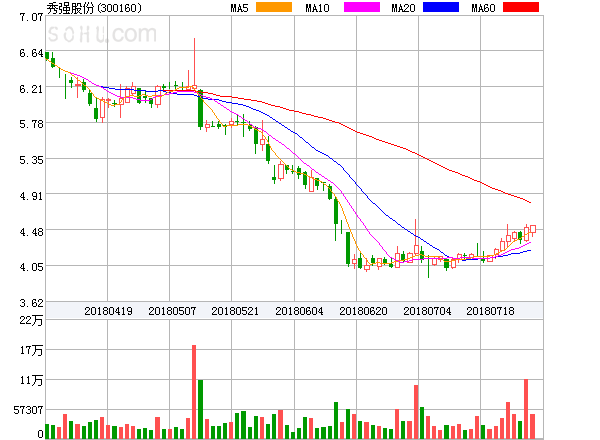The height and width of the screenshot is (440, 600).
Task: Click the magenta MA10 legend swatch
Action: click(x=362, y=7)
